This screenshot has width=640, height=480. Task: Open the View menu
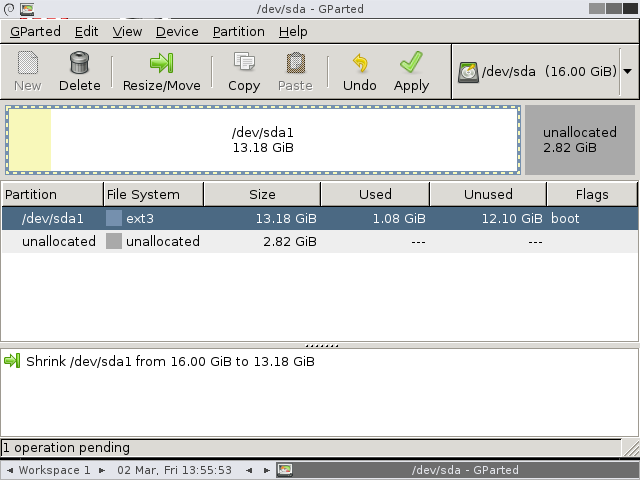point(127,31)
